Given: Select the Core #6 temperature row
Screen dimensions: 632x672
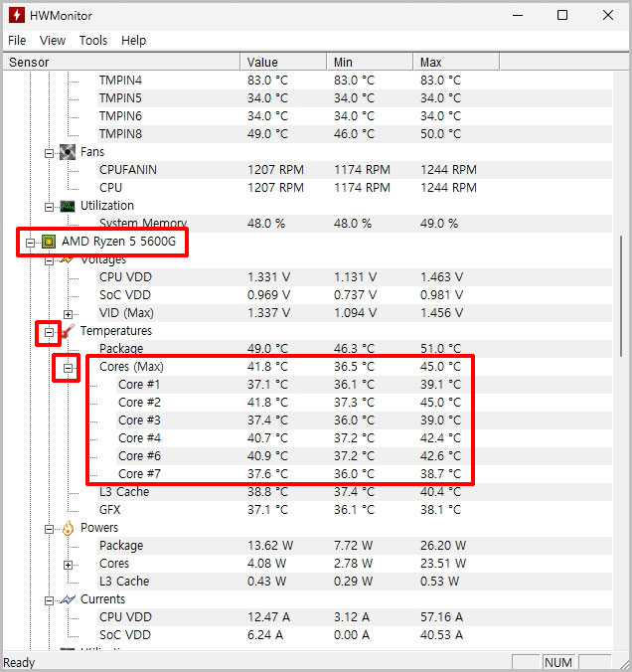Looking at the screenshot, I should (x=364, y=456).
